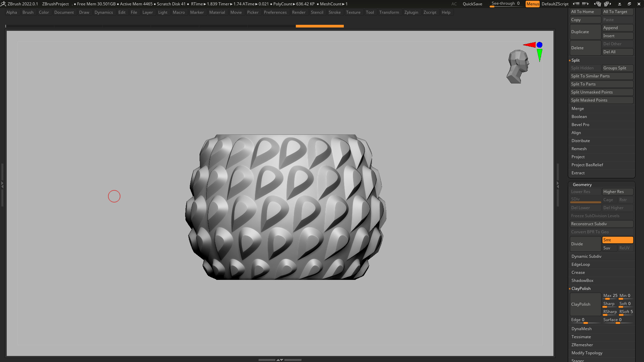
Task: Click the Append button
Action: coord(618,28)
